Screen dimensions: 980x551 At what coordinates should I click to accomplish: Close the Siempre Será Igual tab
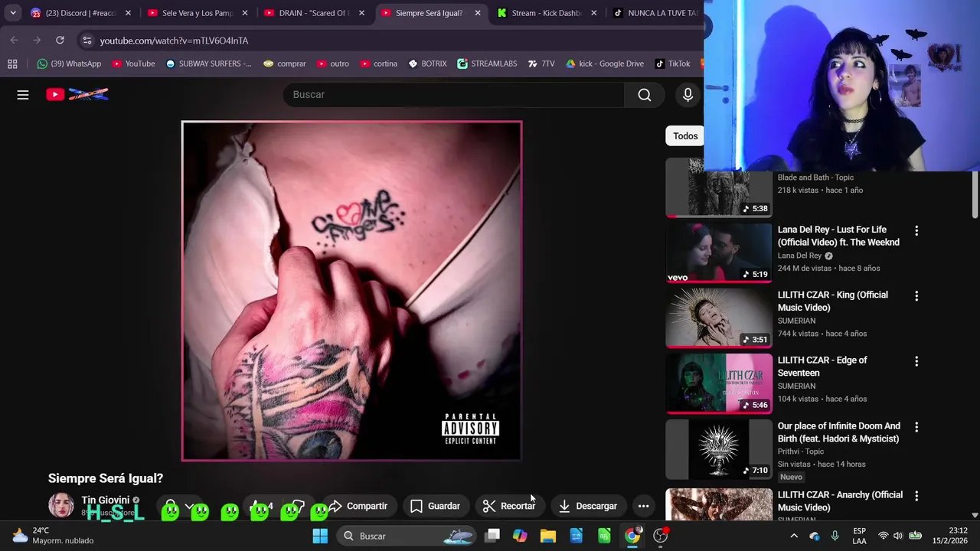tap(478, 13)
